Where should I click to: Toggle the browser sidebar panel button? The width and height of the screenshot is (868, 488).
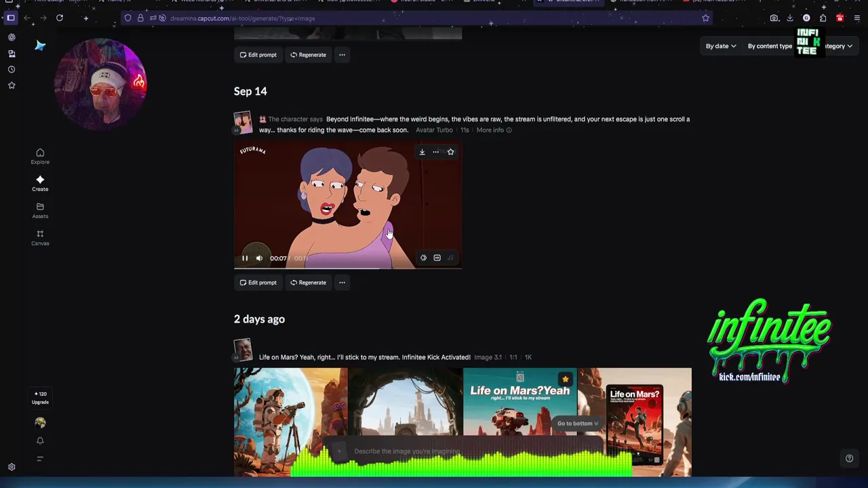tap(11, 18)
